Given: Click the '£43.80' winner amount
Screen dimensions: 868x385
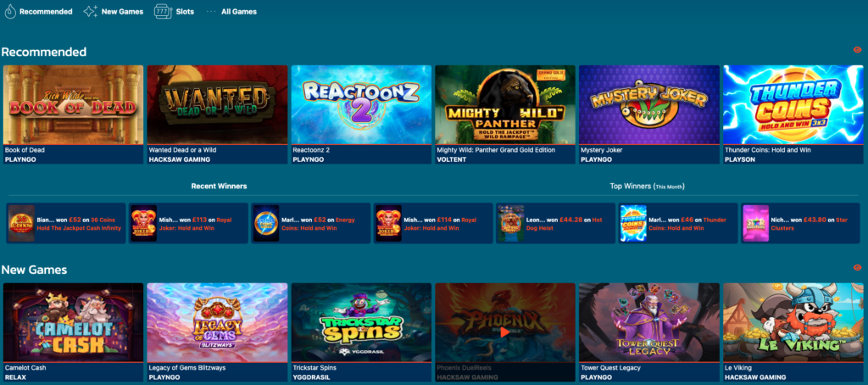Looking at the screenshot, I should coord(813,220).
